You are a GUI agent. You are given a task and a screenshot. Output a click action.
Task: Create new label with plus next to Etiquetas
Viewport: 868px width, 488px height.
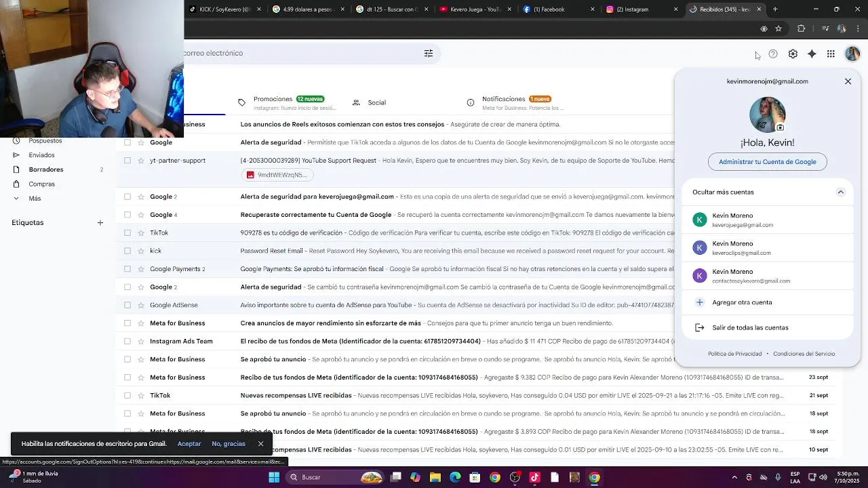pos(100,222)
